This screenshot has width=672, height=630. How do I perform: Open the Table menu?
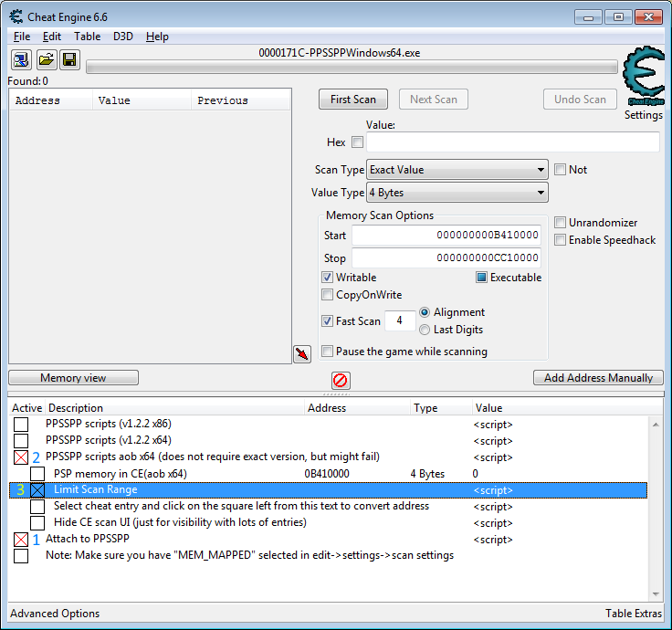point(88,37)
